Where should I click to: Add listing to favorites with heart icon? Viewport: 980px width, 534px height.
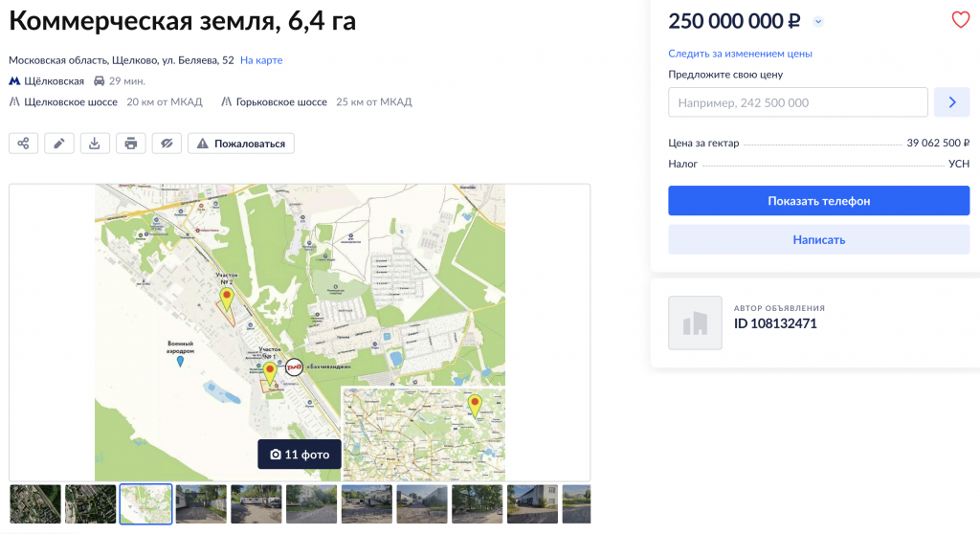click(x=960, y=20)
